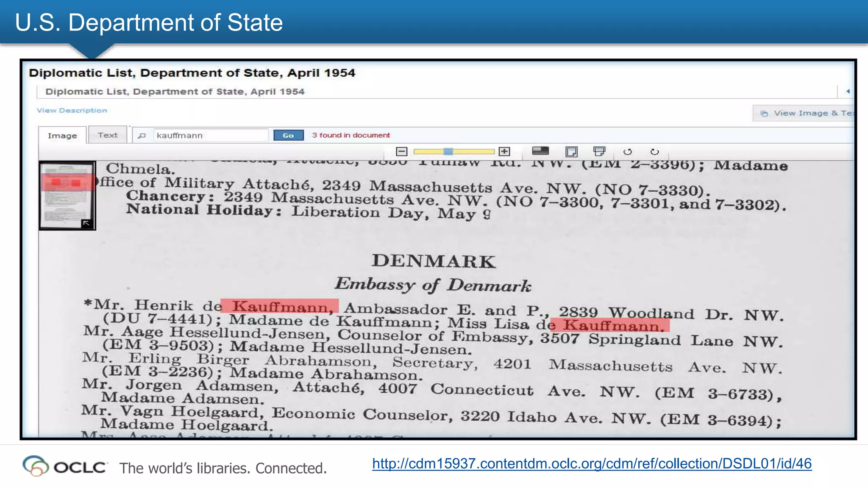868x488 pixels.
Task: Click the zoom in plus icon
Action: pos(504,151)
